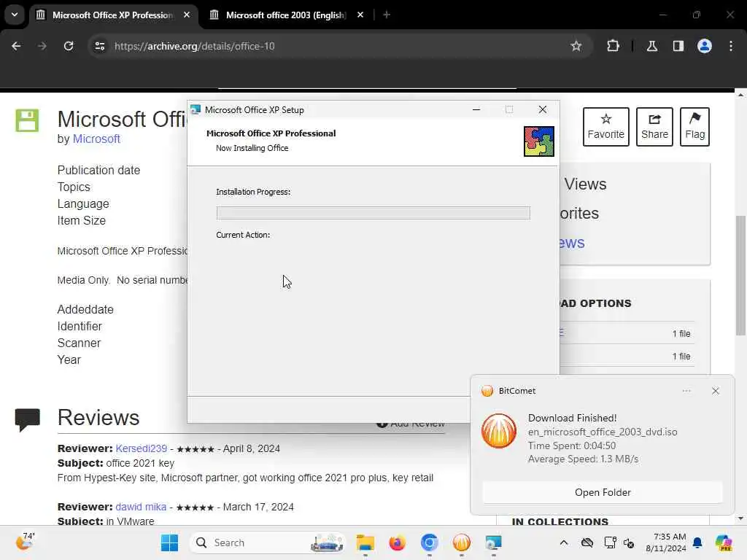Open BitComet from the taskbar
The height and width of the screenshot is (560, 747).
pos(461,542)
